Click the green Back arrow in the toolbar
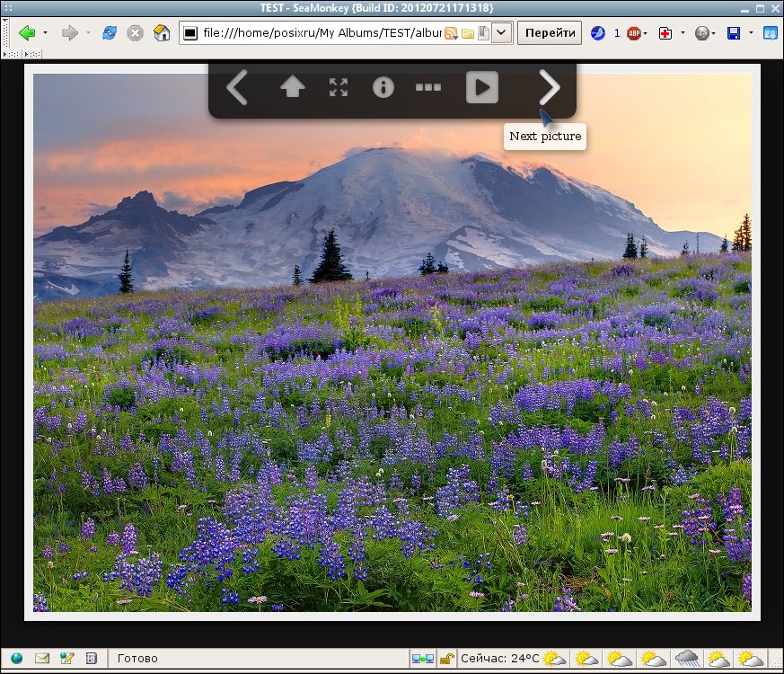 point(27,33)
